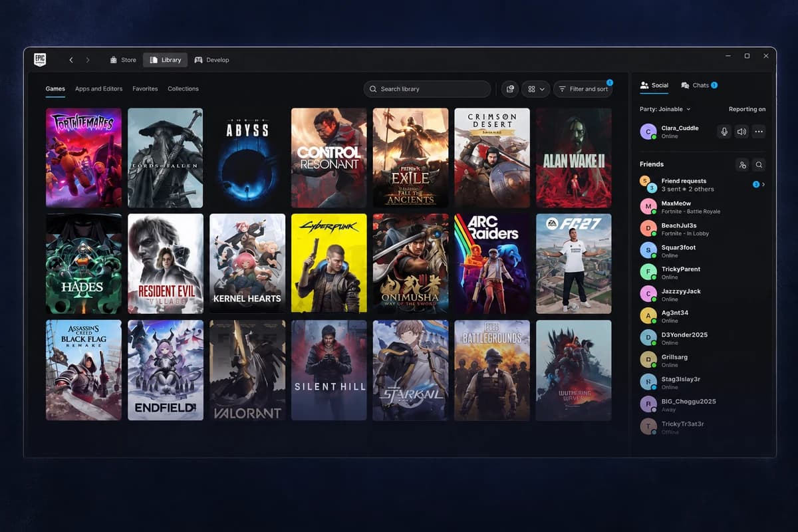Mute microphone next to Clara_Cuddle

click(x=724, y=131)
